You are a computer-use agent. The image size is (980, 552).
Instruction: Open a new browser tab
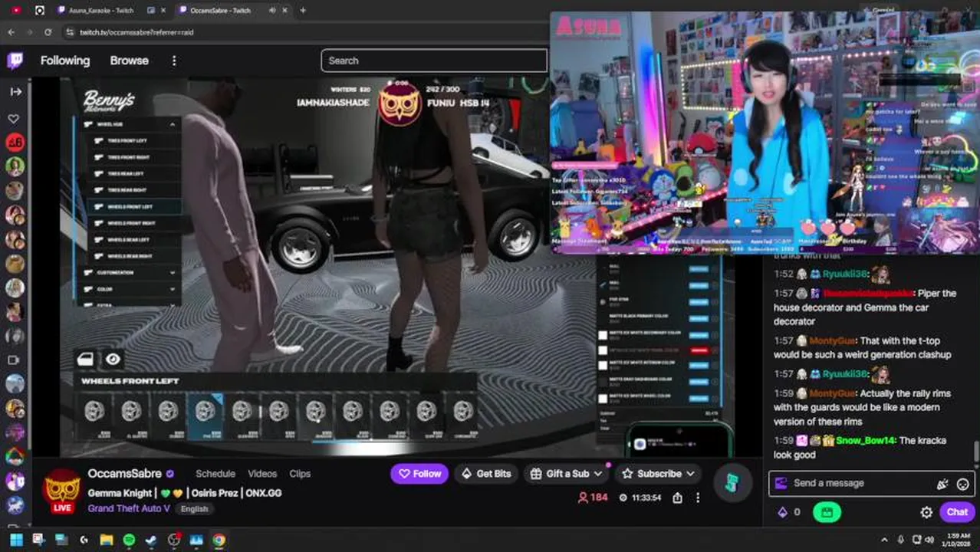303,11
